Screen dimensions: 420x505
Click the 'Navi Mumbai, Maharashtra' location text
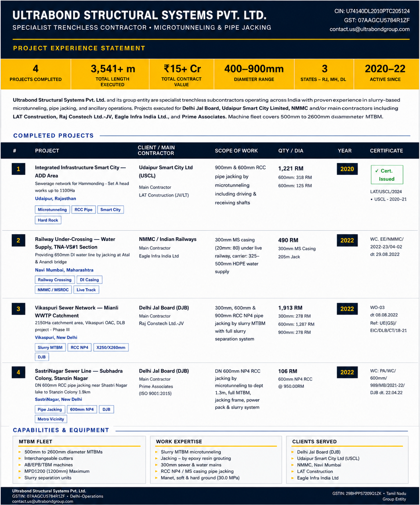tap(64, 270)
